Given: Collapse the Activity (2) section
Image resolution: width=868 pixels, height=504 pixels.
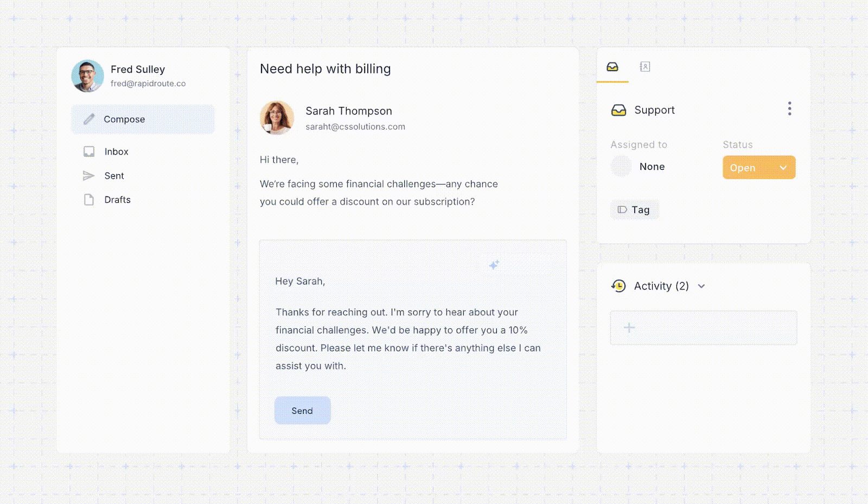Looking at the screenshot, I should pyautogui.click(x=701, y=286).
